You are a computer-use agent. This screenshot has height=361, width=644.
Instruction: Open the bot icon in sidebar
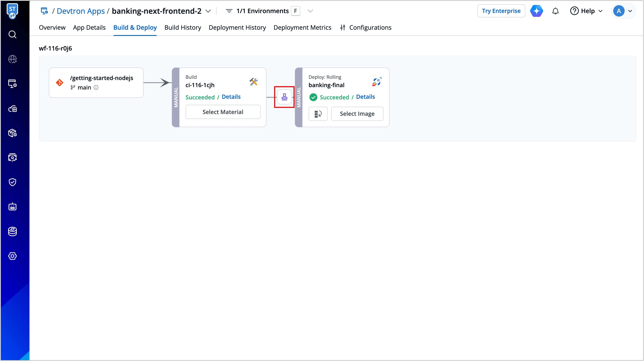pyautogui.click(x=12, y=207)
